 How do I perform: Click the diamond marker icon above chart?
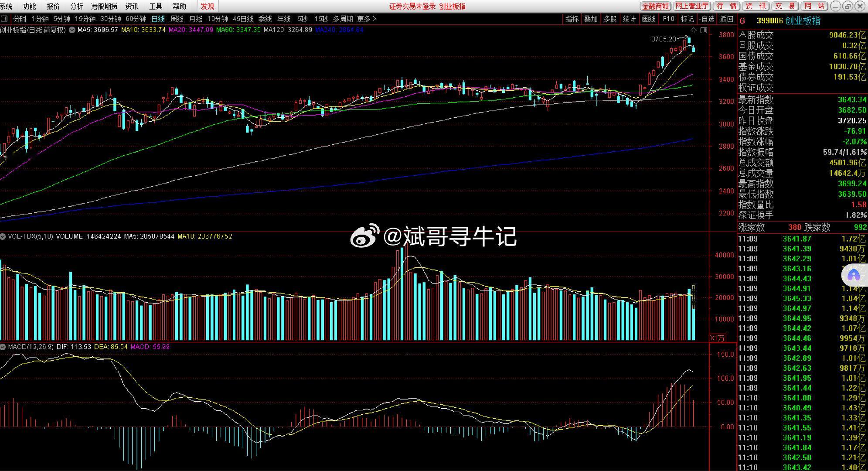click(x=694, y=30)
